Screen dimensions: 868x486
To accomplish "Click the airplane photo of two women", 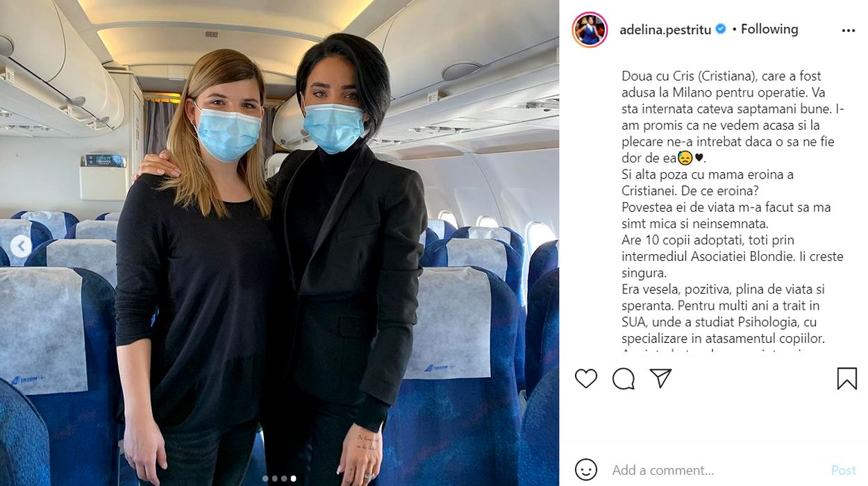I will (279, 243).
